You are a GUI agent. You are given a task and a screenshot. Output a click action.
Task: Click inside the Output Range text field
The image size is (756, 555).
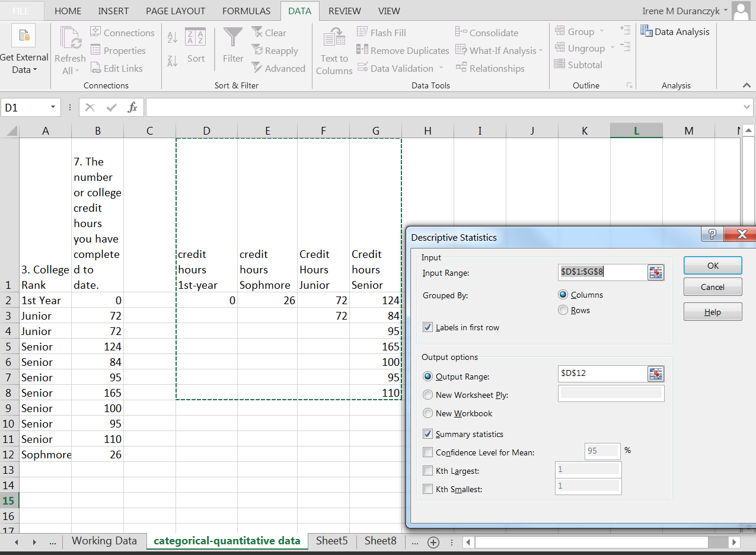coord(602,374)
